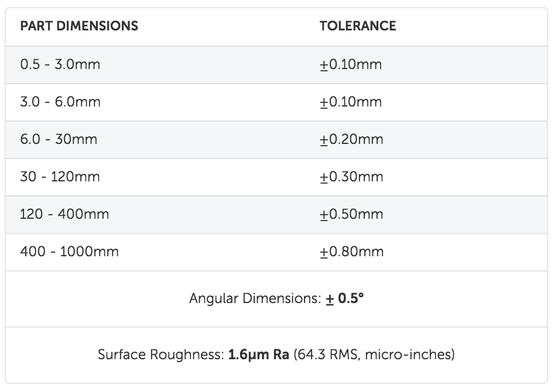Select the 6.0 - 30mm dimension cell
554x392 pixels.
coord(59,139)
